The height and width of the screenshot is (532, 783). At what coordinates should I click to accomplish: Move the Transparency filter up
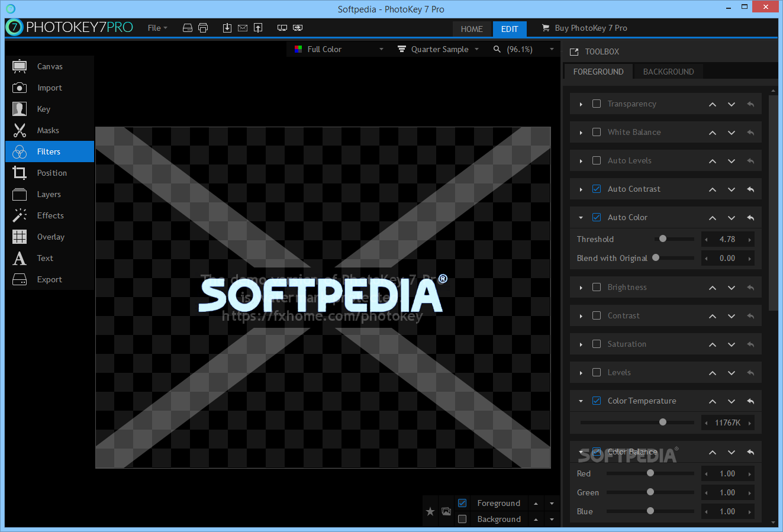713,104
